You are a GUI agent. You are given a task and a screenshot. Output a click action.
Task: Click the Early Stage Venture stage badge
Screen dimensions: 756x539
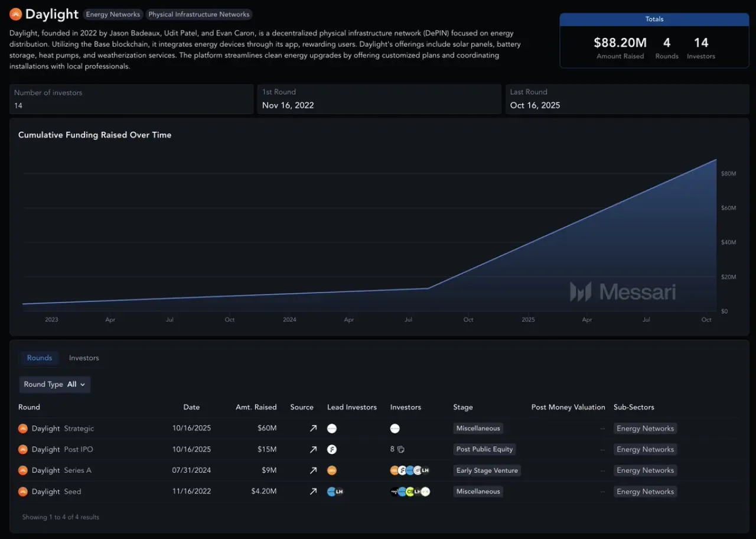487,470
